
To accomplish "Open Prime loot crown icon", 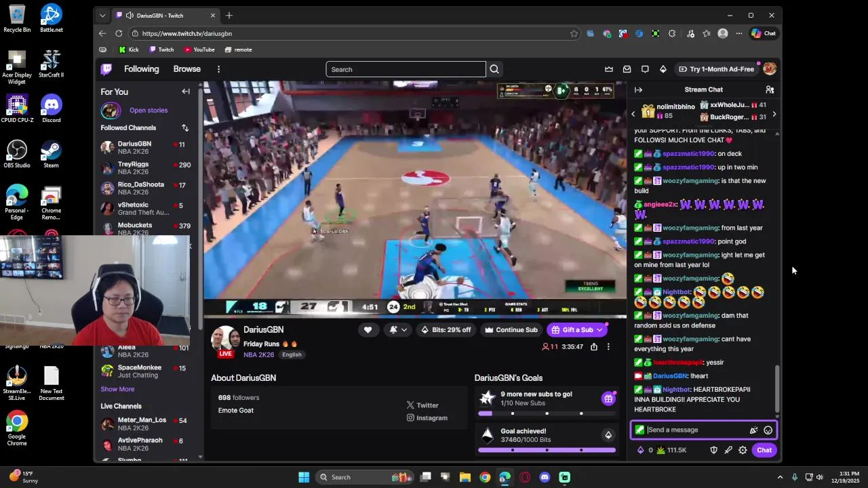I will (x=609, y=69).
